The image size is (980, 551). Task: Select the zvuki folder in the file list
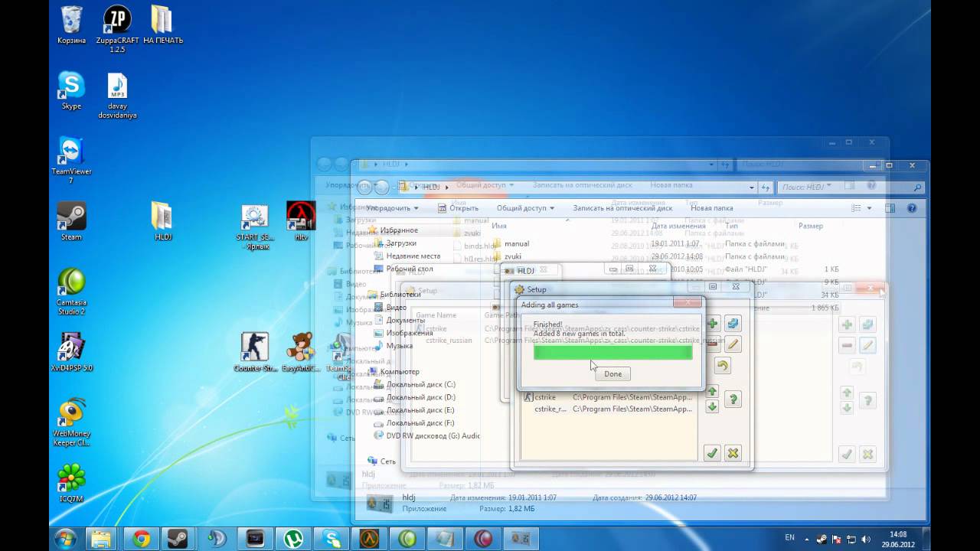pyautogui.click(x=513, y=256)
